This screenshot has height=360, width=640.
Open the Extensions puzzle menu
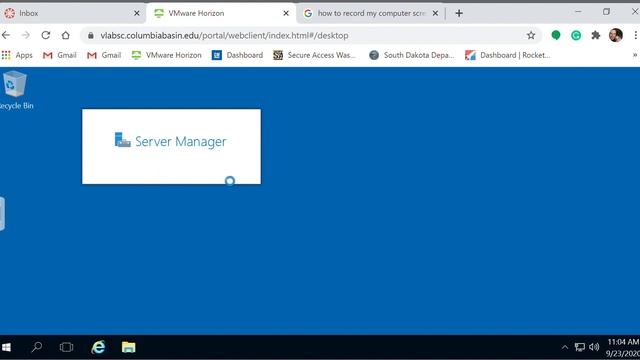point(596,36)
